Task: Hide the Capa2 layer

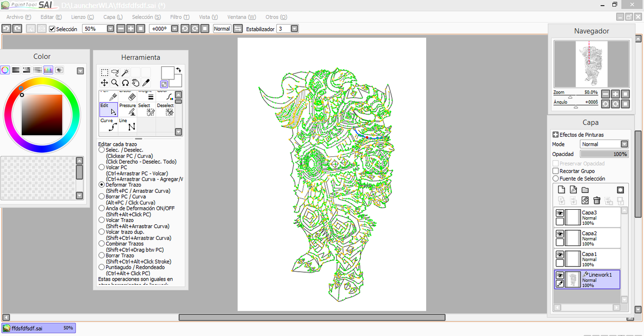Action: point(559,234)
